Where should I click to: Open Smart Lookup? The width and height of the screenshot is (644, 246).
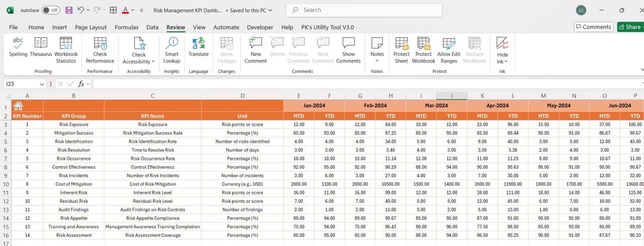point(172,50)
